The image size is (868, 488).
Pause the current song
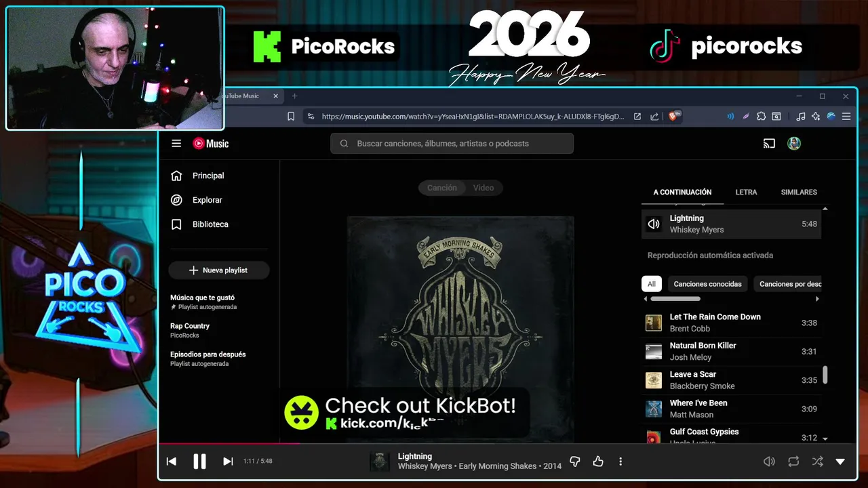pyautogui.click(x=199, y=462)
